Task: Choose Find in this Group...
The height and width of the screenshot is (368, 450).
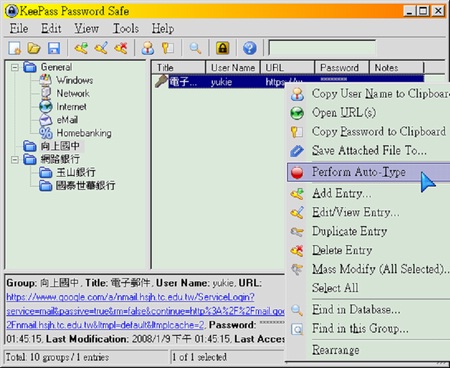Action: click(x=368, y=329)
